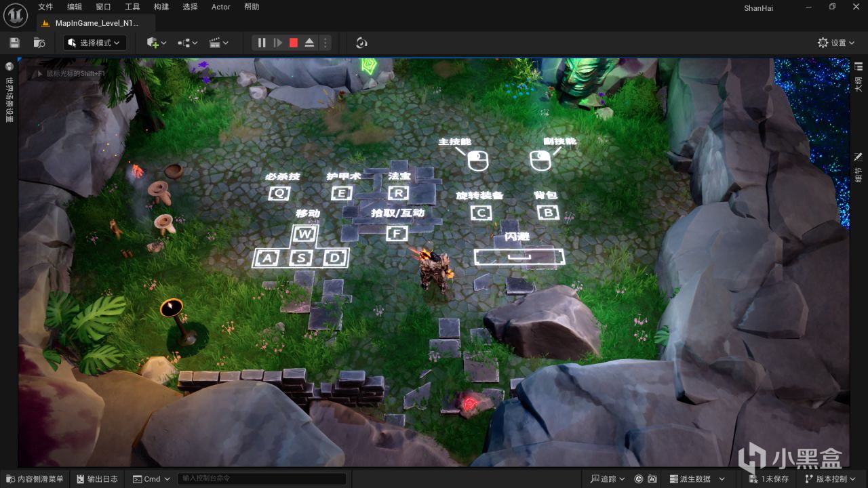The width and height of the screenshot is (868, 488).
Task: Open the content browse folder-search icon
Action: (x=39, y=43)
